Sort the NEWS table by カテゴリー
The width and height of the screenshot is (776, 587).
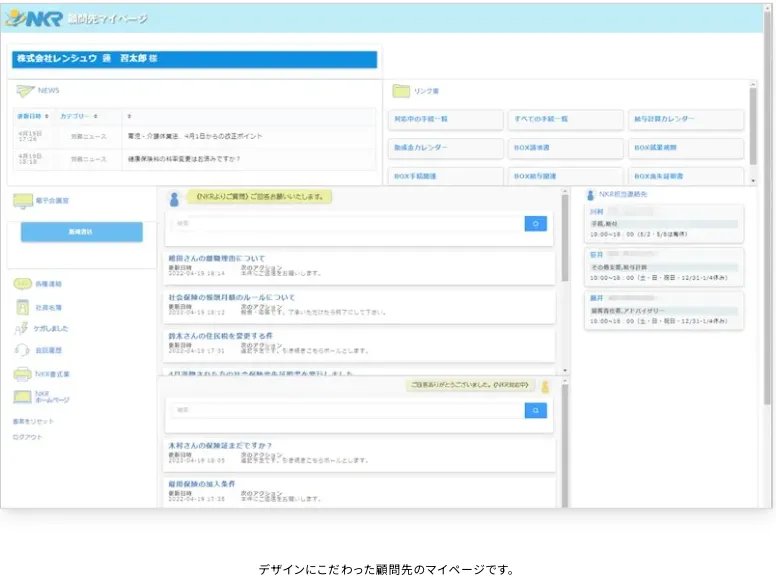pos(79,116)
